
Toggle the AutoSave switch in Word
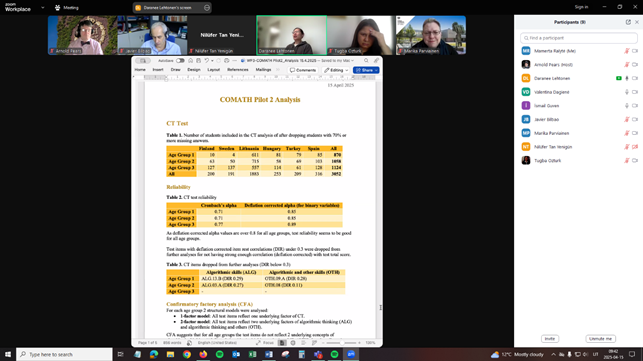click(x=180, y=61)
